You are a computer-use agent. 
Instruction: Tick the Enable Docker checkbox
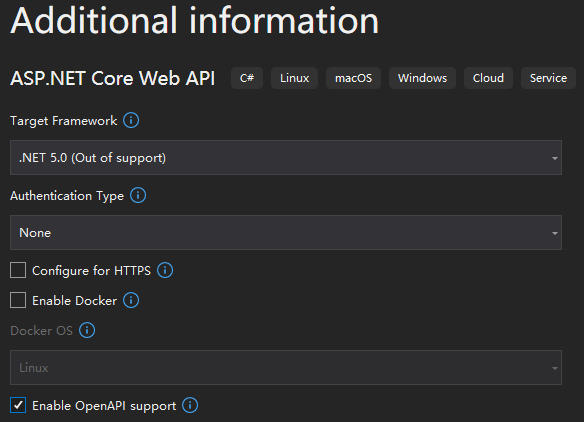(x=18, y=300)
